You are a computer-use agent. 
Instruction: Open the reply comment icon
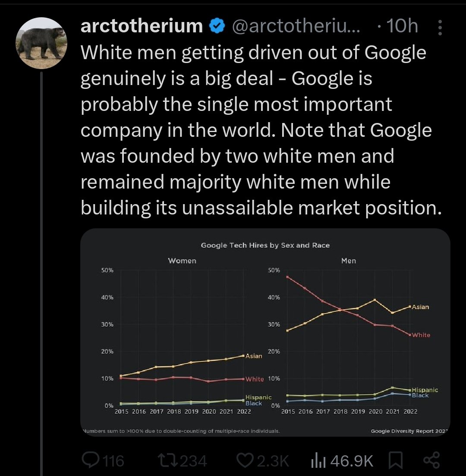tap(91, 460)
